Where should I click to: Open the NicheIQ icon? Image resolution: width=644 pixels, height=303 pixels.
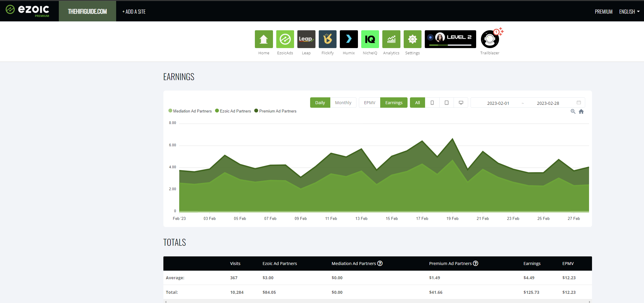pos(370,39)
